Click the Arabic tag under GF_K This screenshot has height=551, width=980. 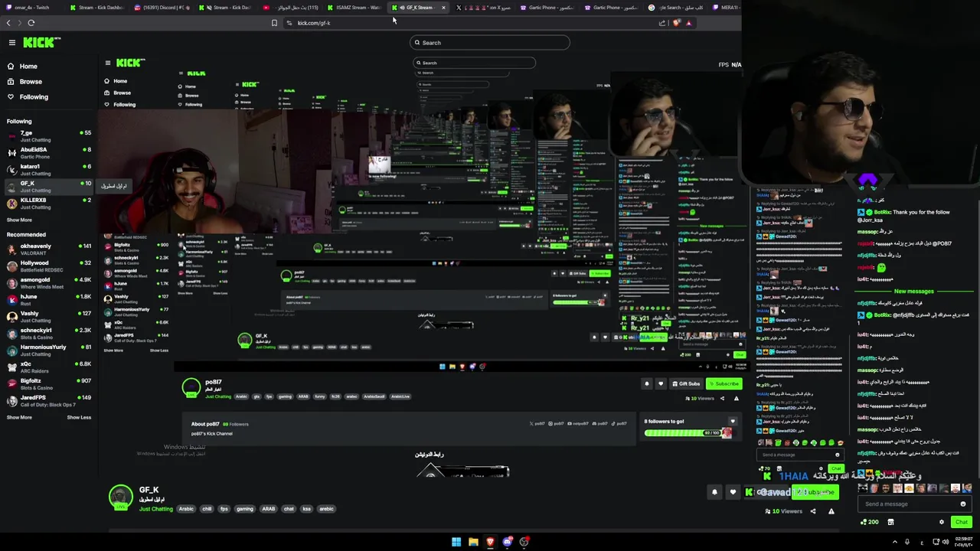pyautogui.click(x=186, y=509)
